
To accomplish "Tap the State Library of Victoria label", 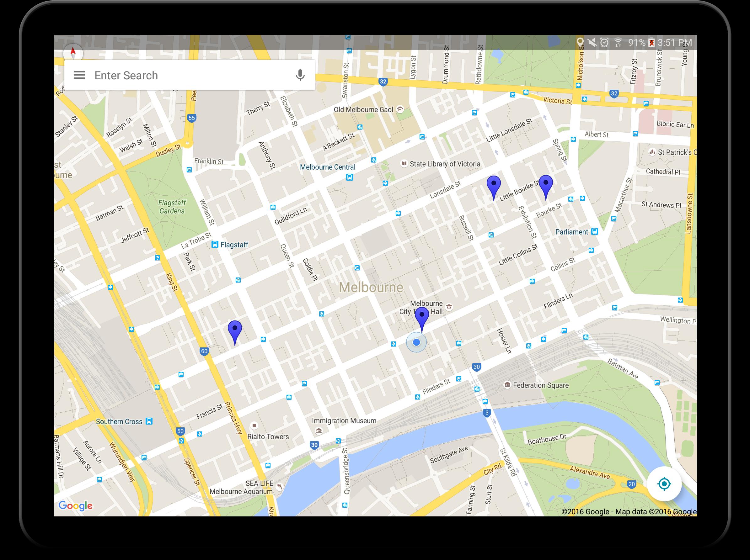I will point(445,164).
